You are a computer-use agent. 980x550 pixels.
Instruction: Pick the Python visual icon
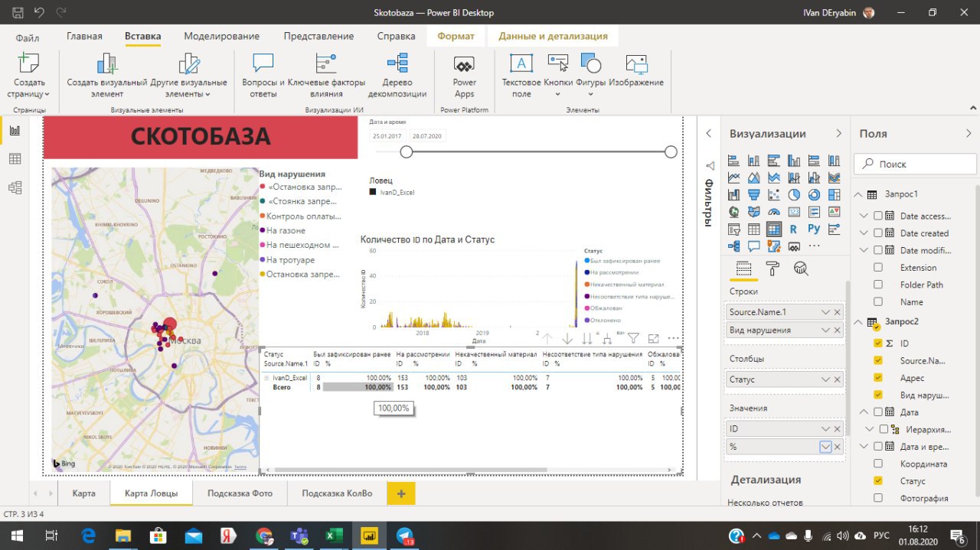pos(814,229)
